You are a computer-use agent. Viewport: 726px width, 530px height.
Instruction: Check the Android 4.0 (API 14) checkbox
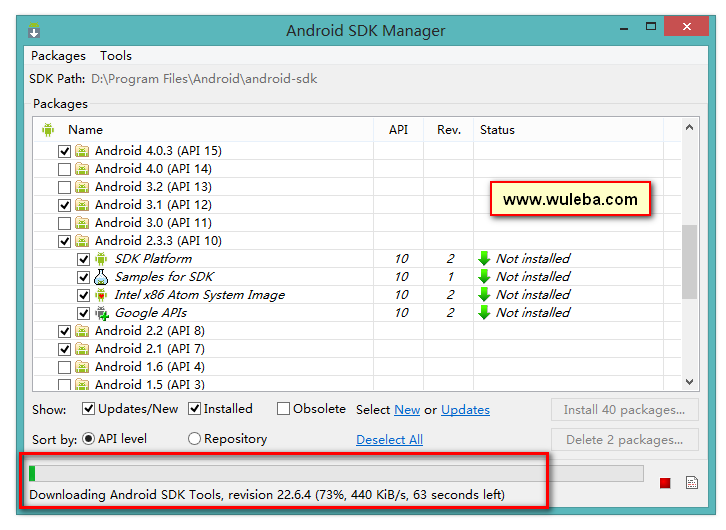(x=64, y=169)
